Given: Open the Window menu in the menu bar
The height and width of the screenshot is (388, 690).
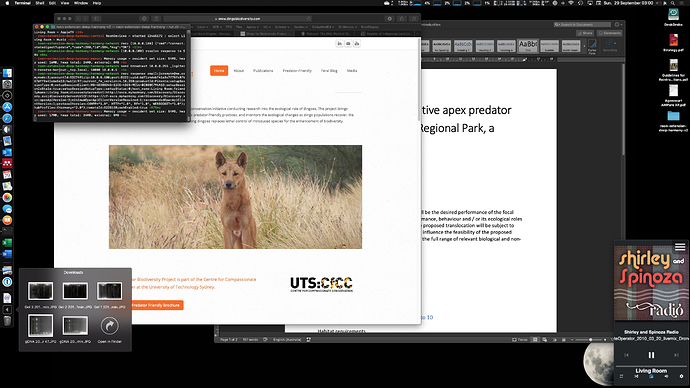Looking at the screenshot, I should click(81, 3).
